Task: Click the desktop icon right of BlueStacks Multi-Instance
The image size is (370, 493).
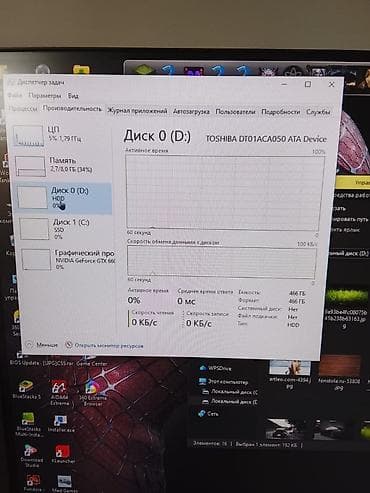Action: tap(61, 423)
